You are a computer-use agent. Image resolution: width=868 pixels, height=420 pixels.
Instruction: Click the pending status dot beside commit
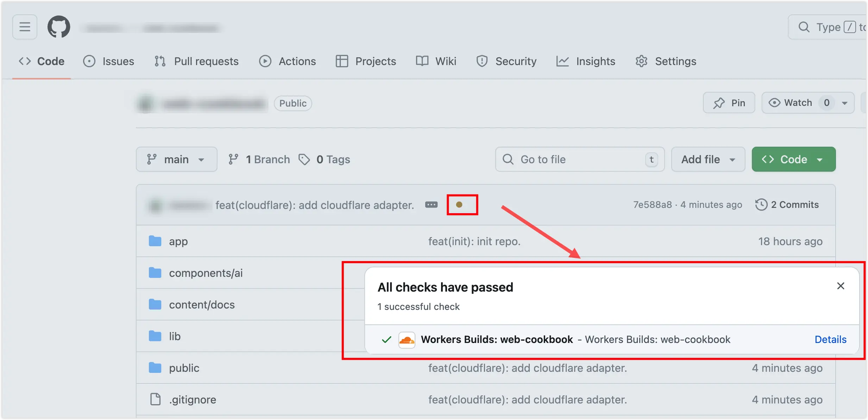pos(459,205)
